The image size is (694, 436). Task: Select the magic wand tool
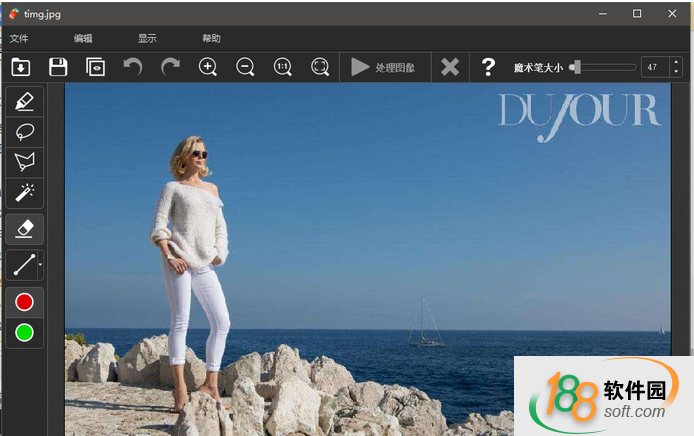pyautogui.click(x=25, y=191)
